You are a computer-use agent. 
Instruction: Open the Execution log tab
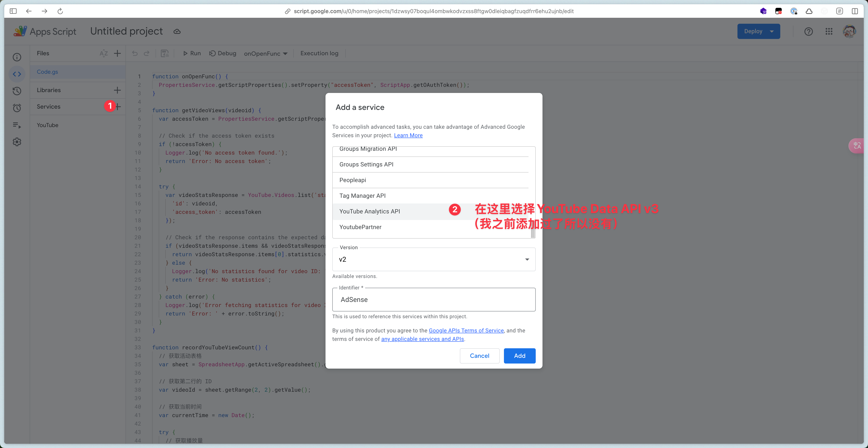coord(319,53)
